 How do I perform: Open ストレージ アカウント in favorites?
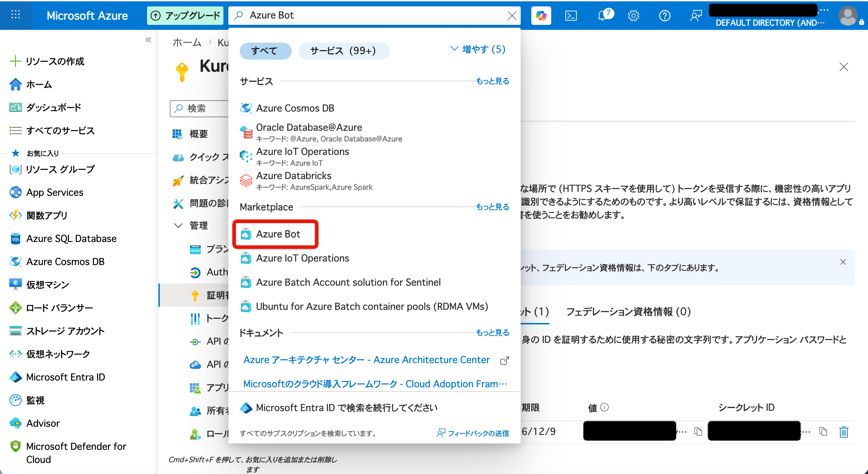(x=57, y=331)
